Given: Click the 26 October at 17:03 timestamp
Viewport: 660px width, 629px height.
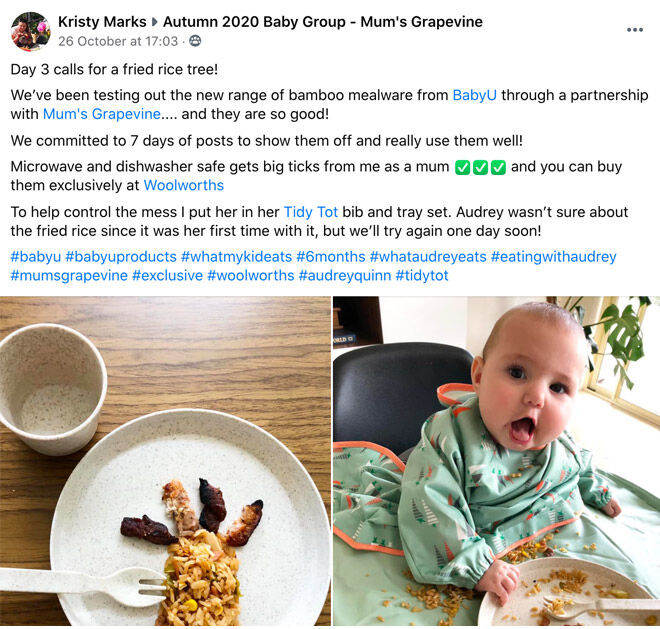Looking at the screenshot, I should 118,41.
